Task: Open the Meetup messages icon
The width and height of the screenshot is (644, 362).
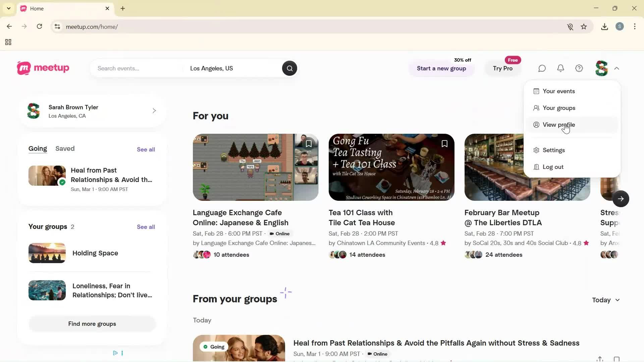Action: point(541,68)
